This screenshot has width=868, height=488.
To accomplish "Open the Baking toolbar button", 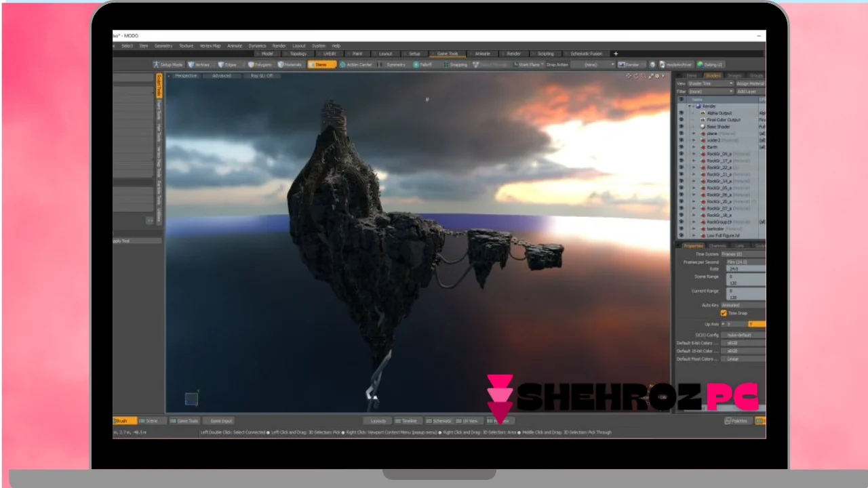I will click(x=710, y=64).
